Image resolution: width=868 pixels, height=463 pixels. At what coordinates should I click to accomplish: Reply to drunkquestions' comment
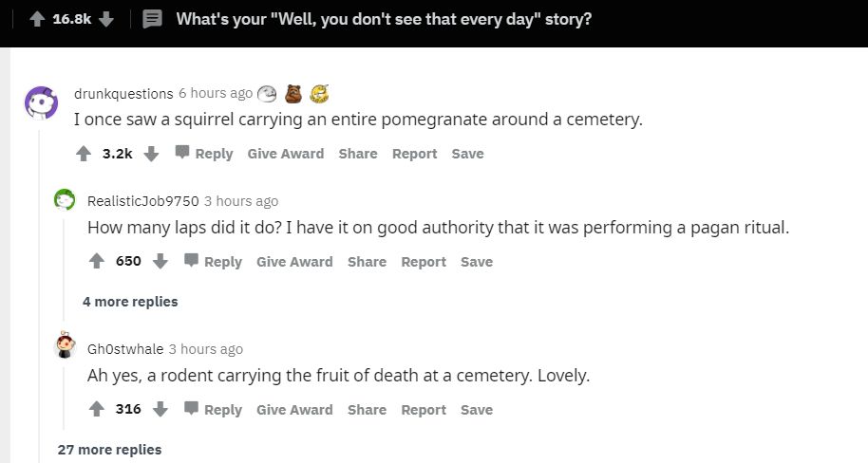click(x=203, y=154)
